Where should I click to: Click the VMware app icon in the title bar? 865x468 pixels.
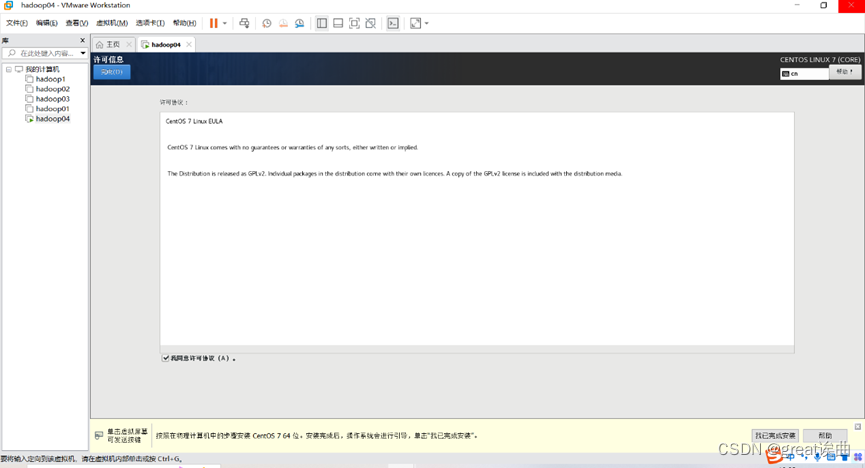click(x=8, y=6)
